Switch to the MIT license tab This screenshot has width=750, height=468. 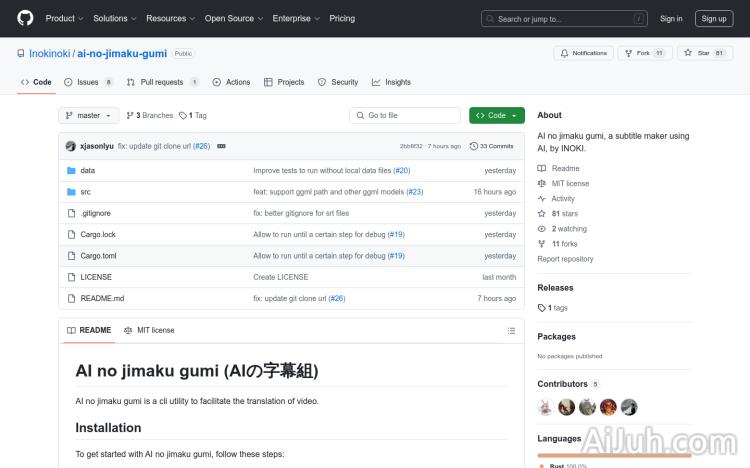pyautogui.click(x=149, y=330)
